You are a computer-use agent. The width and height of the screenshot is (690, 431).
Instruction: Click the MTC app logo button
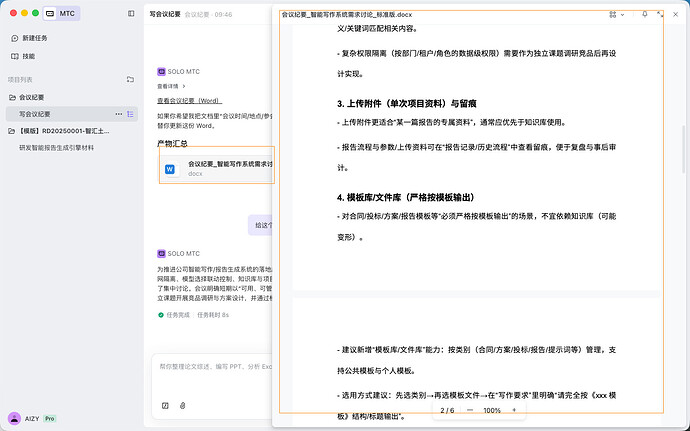click(61, 14)
